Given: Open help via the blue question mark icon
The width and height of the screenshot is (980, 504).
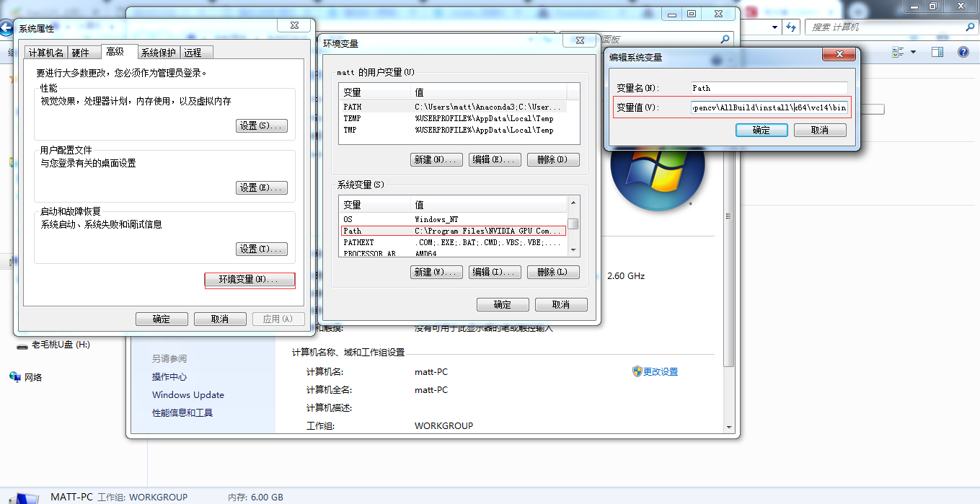Looking at the screenshot, I should 964,51.
